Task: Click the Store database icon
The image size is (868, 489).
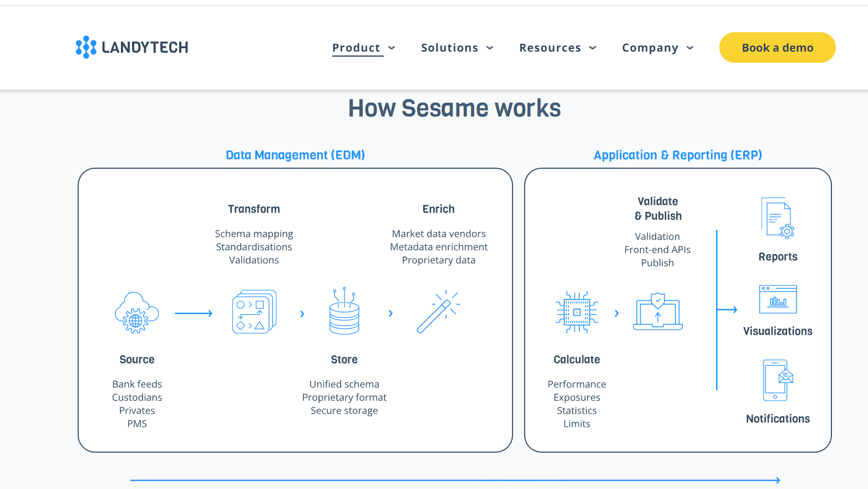Action: coord(344,311)
